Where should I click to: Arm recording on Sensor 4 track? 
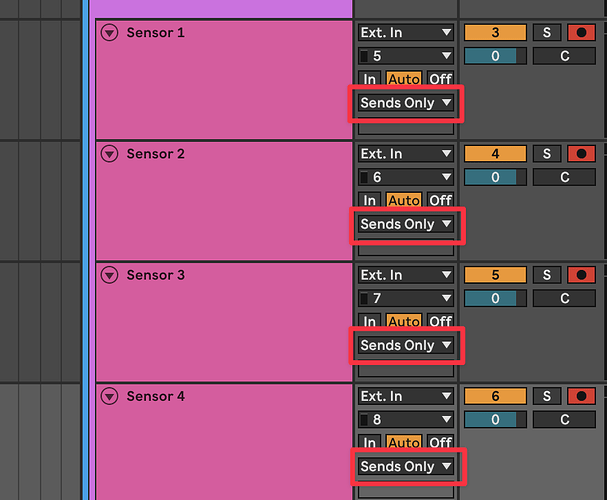pos(581,396)
